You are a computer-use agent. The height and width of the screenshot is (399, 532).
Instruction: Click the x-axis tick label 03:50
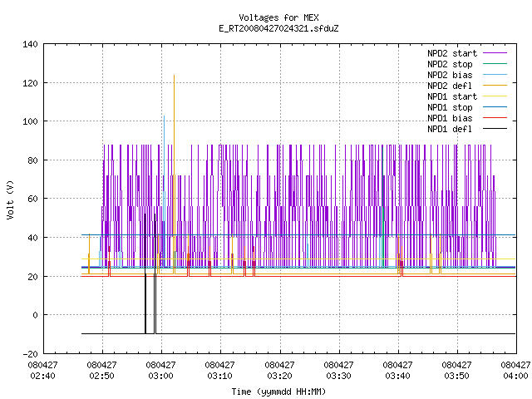coord(456,376)
